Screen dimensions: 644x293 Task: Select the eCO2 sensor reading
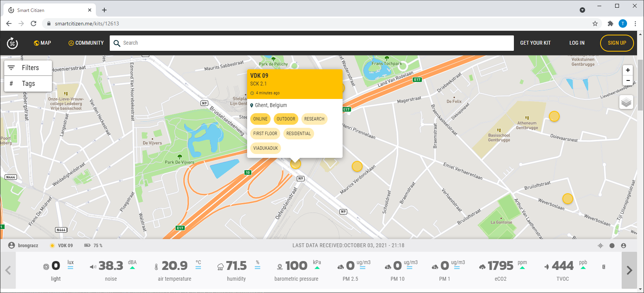(502, 271)
